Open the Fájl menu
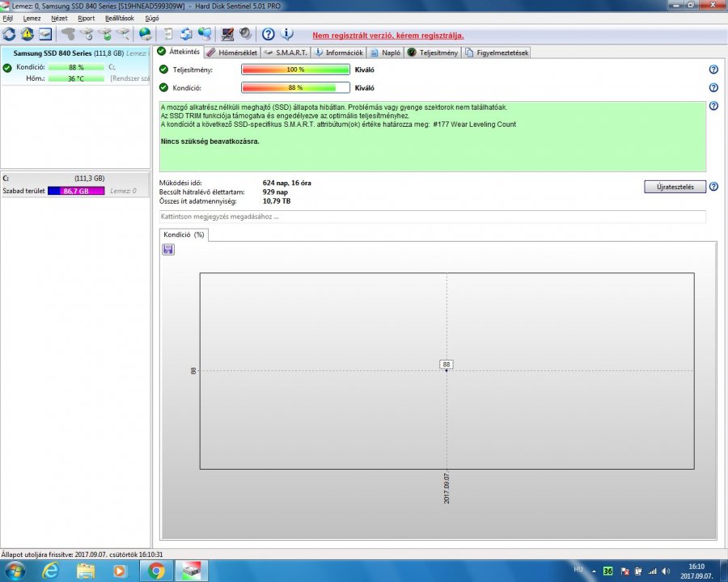 (x=8, y=18)
